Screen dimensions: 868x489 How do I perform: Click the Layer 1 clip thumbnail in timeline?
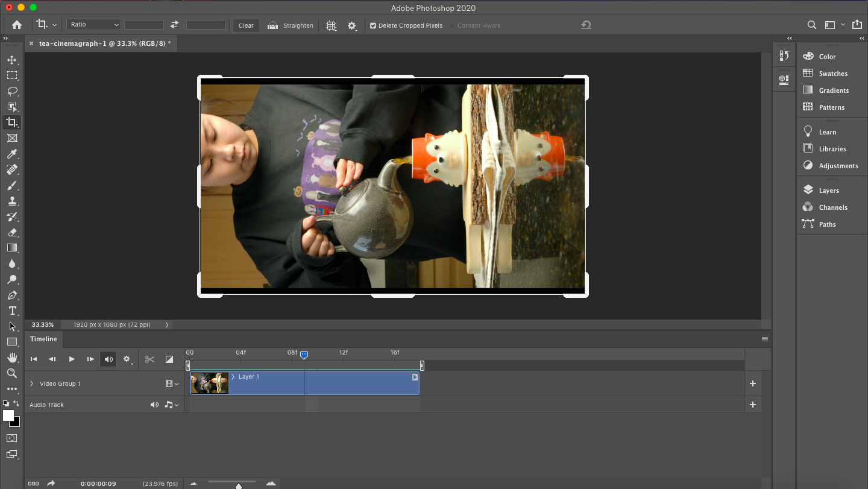point(209,383)
